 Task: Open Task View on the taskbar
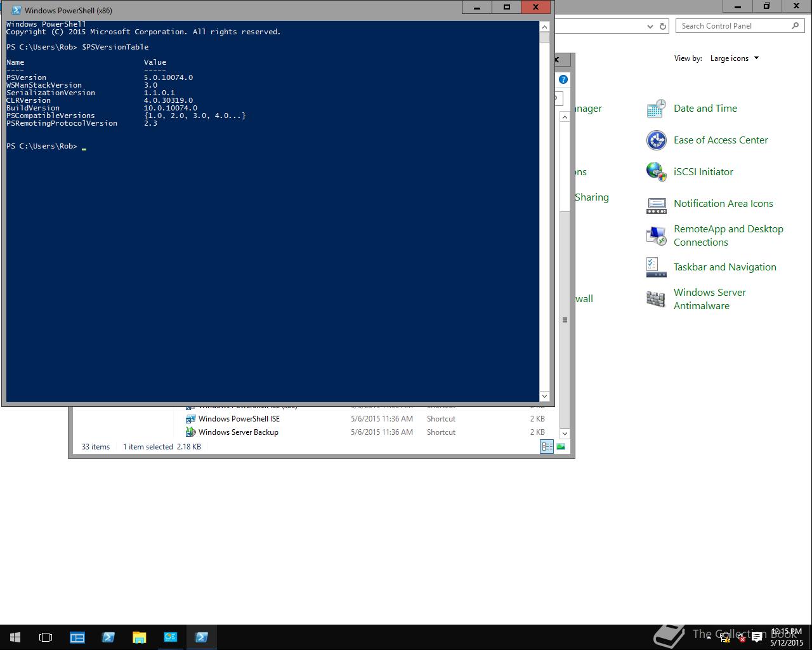pos(46,637)
